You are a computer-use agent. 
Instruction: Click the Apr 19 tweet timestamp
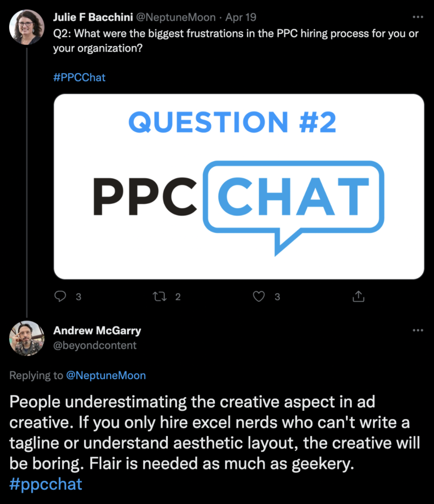point(242,18)
